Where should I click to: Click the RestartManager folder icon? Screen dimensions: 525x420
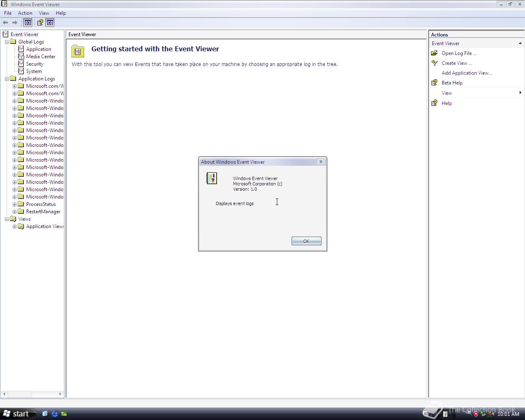[21, 212]
